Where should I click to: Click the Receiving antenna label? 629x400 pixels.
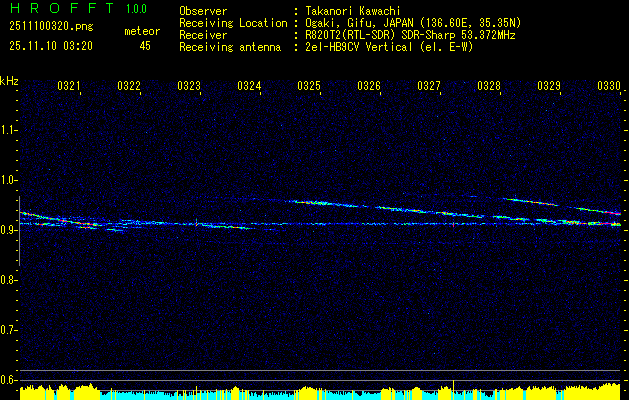coord(230,47)
